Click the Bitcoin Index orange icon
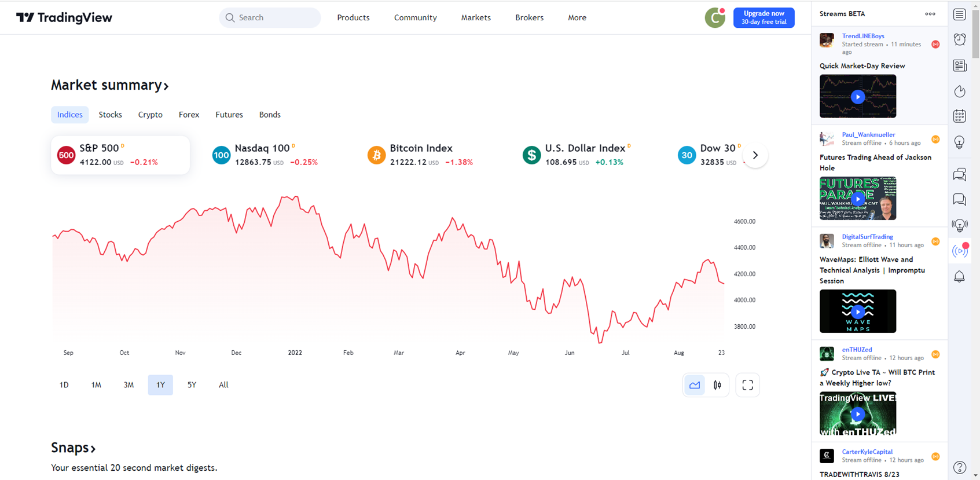This screenshot has height=480, width=980. (x=376, y=155)
